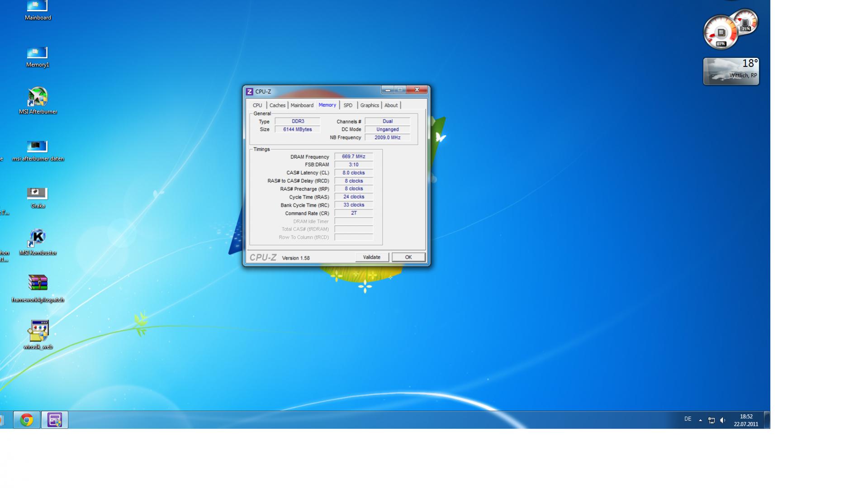Click the CPU-Z title bar logo icon
Viewport: 868px width, 488px height.
249,91
